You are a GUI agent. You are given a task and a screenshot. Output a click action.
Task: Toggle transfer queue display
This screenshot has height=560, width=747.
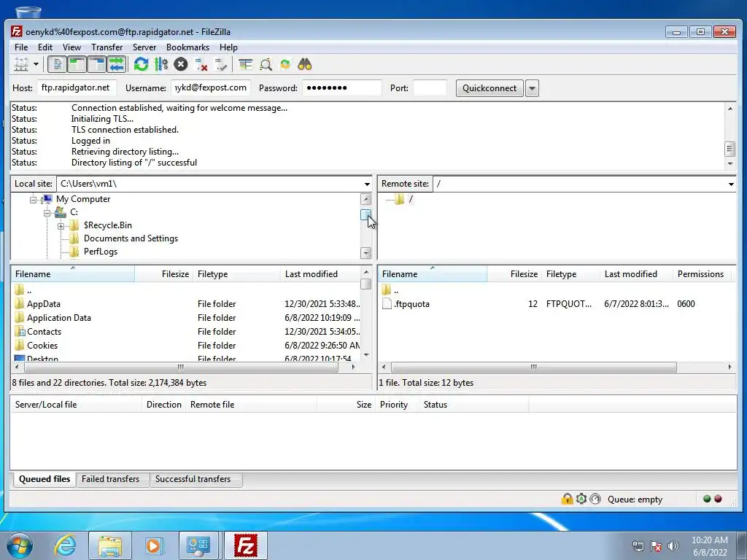tap(116, 64)
